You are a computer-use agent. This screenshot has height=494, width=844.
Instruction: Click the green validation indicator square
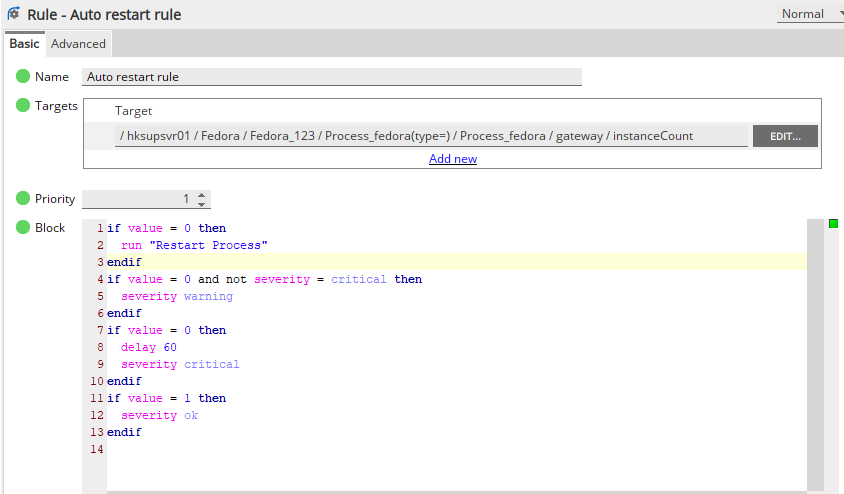pos(833,223)
